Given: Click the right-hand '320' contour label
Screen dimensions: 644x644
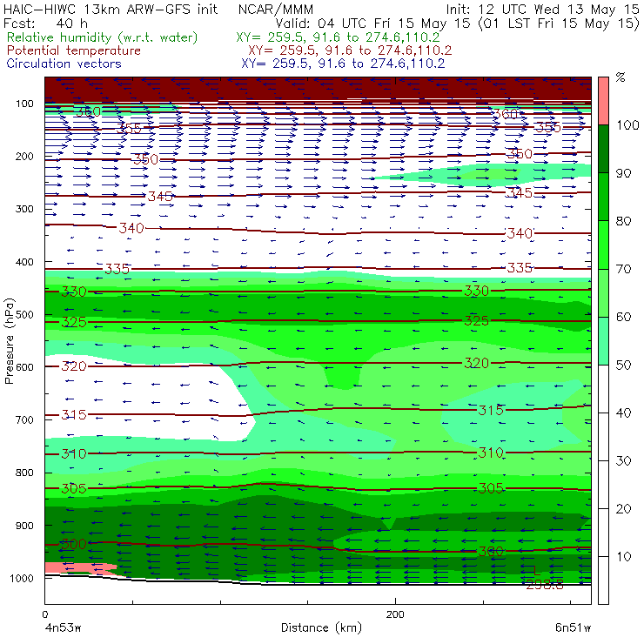Looking at the screenshot, I should 476,363.
